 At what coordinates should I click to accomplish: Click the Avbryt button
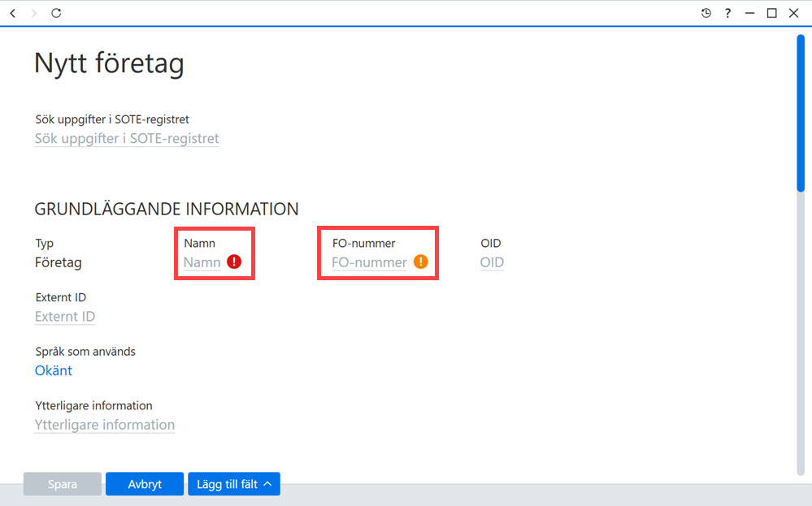coord(145,484)
